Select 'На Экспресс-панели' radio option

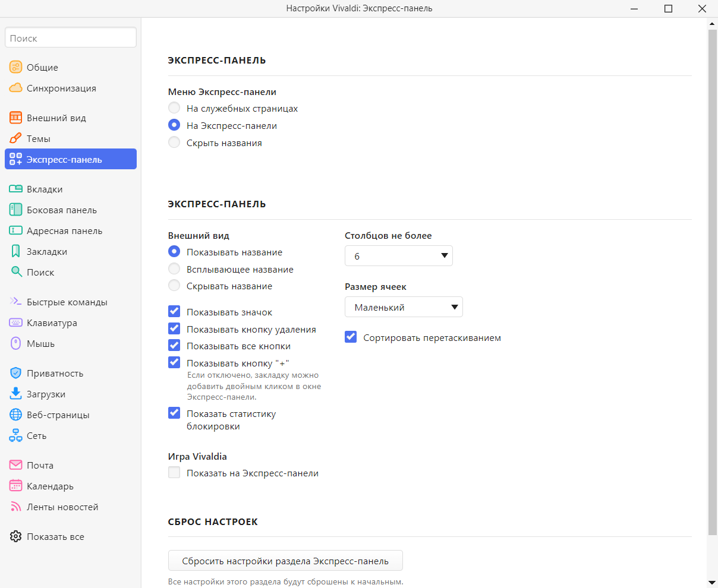[174, 125]
